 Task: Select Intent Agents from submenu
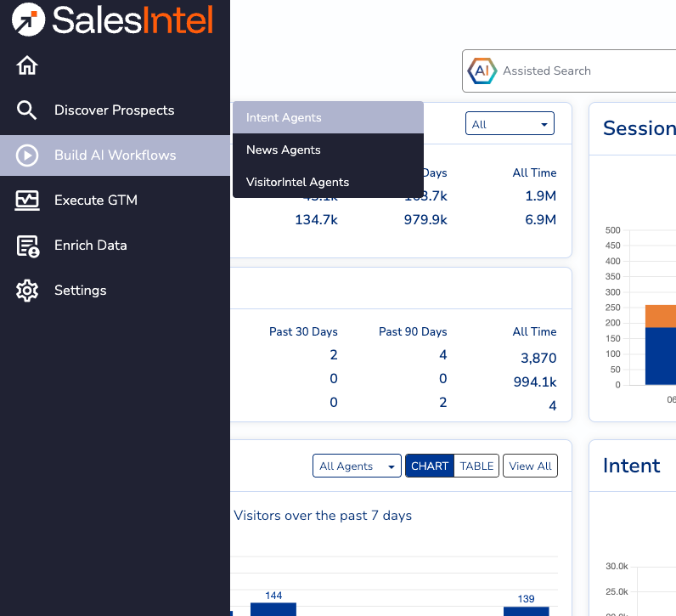[x=328, y=117]
